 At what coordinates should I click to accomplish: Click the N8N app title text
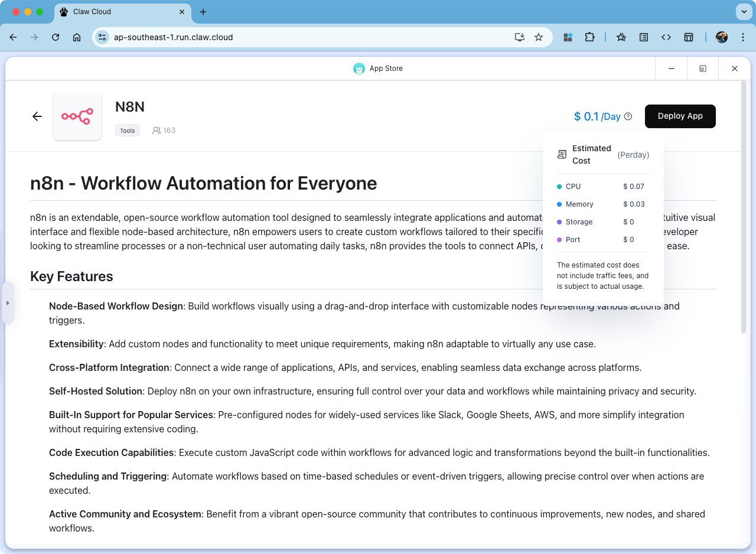pyautogui.click(x=130, y=107)
